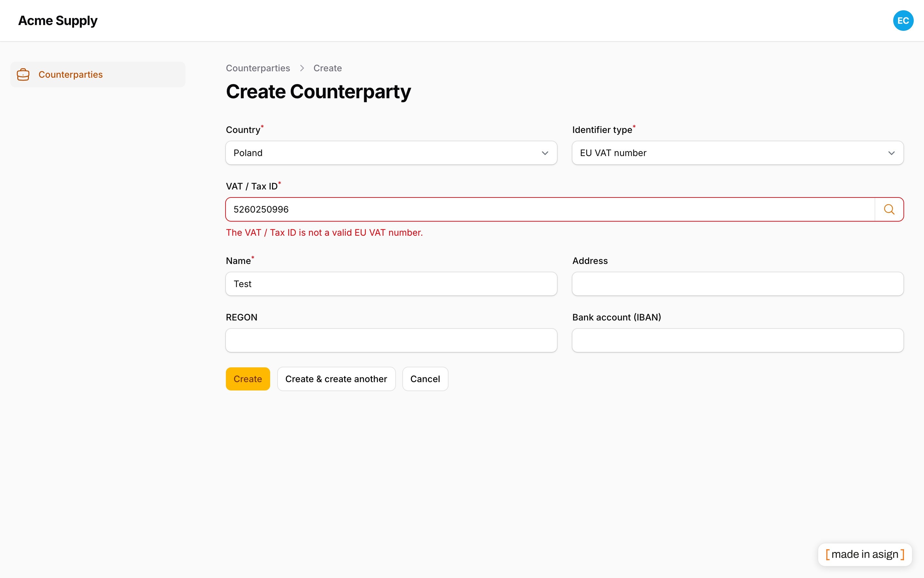
Task: Select Counterparties in the sidebar
Action: (x=98, y=74)
